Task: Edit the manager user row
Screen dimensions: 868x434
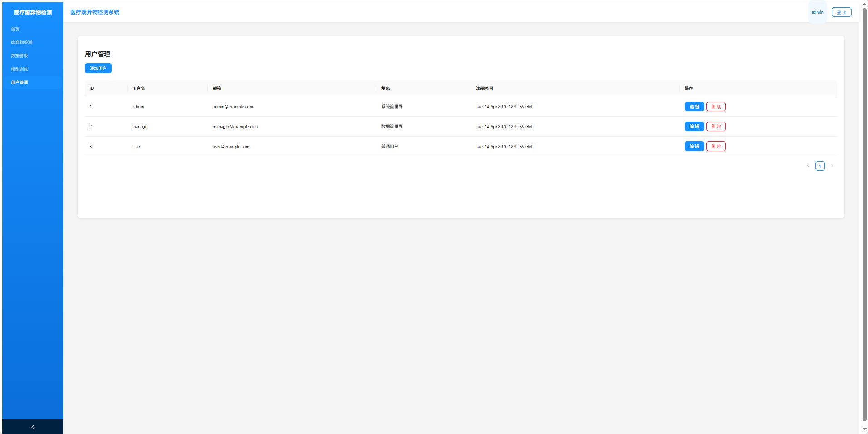Action: tap(694, 127)
